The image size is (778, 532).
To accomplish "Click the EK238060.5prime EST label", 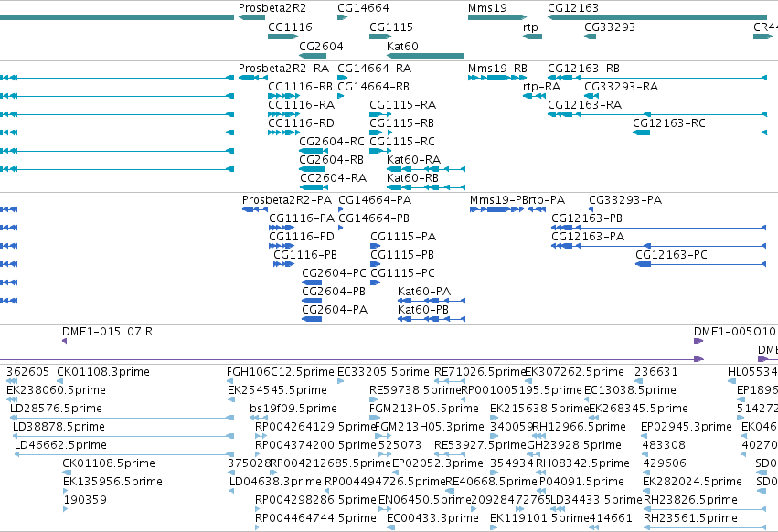I will pyautogui.click(x=56, y=390).
